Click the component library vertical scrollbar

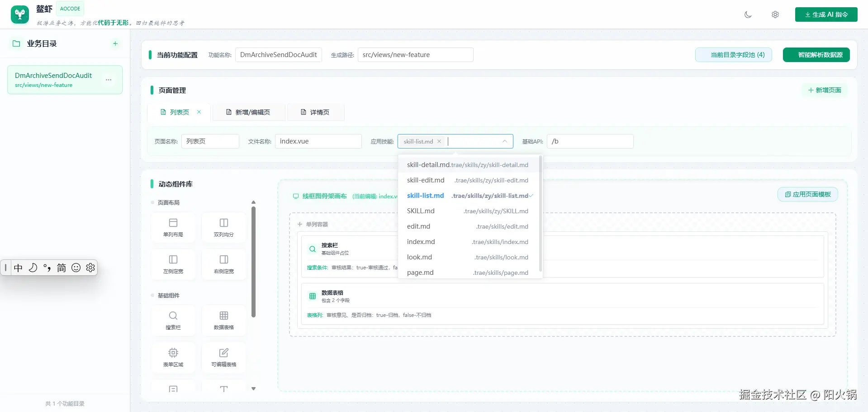point(253,262)
